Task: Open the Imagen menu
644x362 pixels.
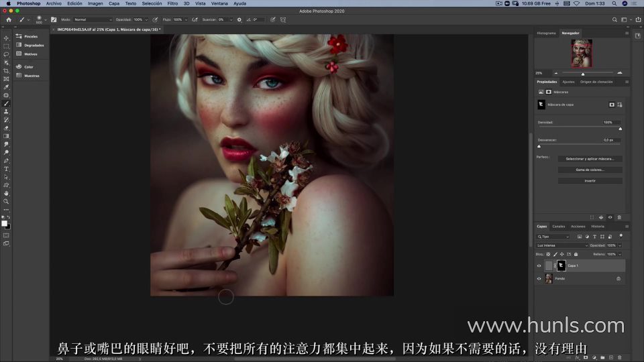Action: pyautogui.click(x=95, y=3)
